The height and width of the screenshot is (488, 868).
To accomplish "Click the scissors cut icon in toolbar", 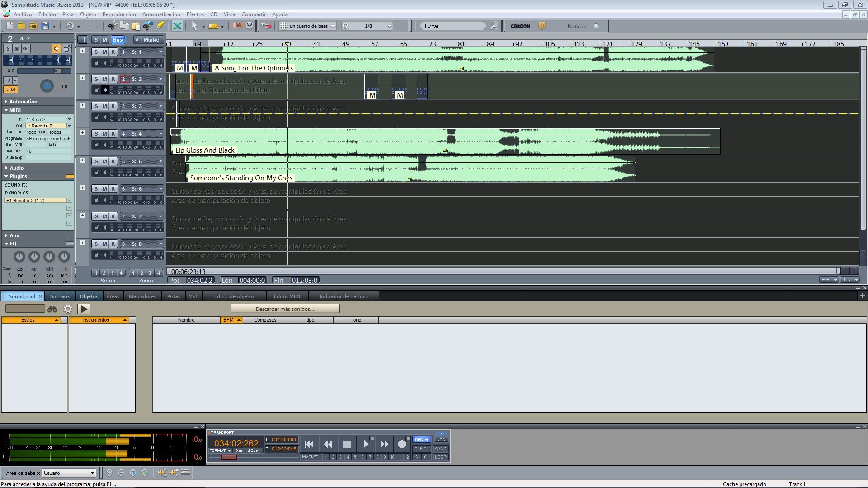I will tap(112, 26).
